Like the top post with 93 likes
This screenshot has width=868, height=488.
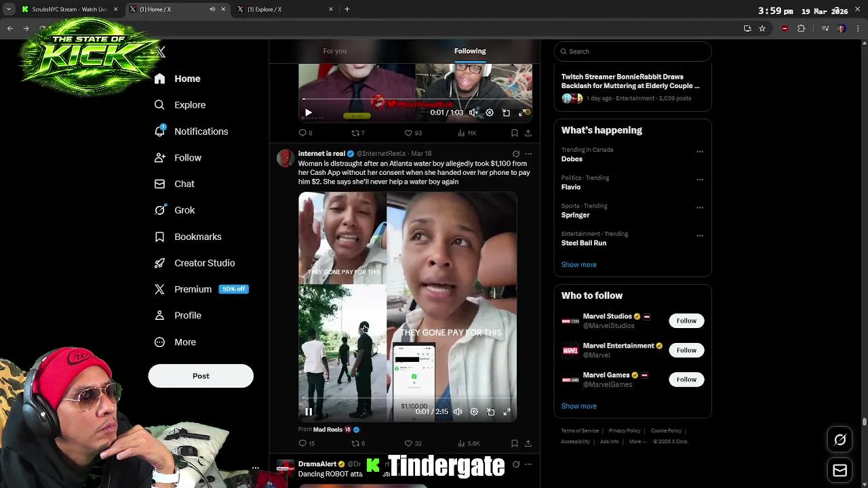tap(413, 133)
